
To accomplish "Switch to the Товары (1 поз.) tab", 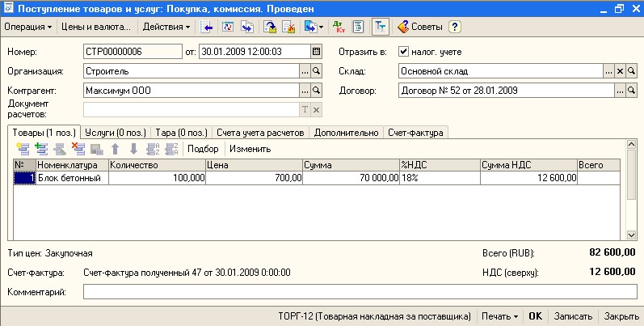I will [44, 133].
